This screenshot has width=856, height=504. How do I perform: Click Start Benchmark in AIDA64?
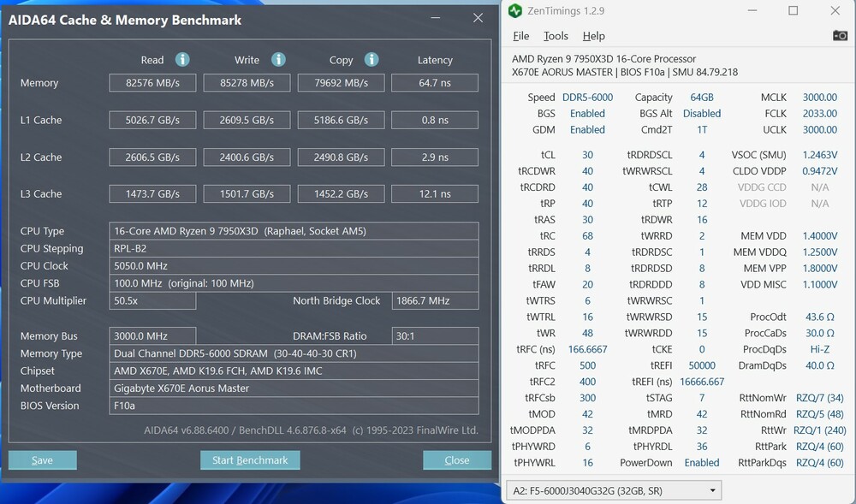(x=250, y=460)
